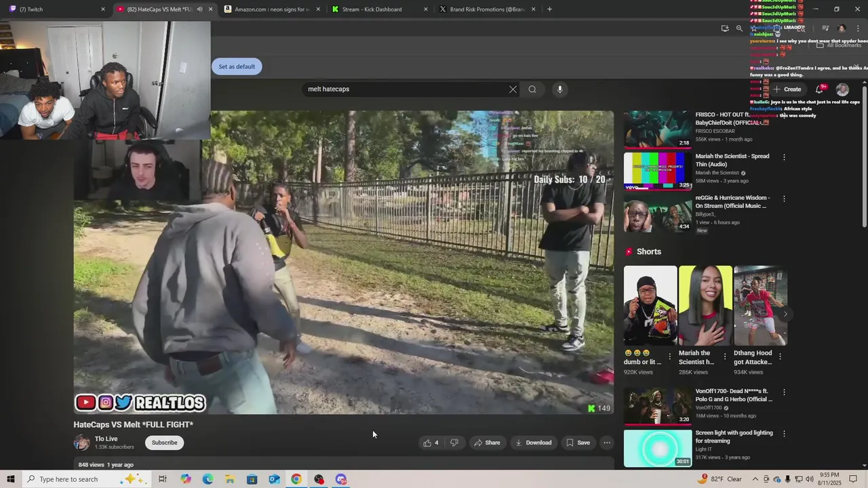This screenshot has width=868, height=488.
Task: Open options for reGGie & Hurricane Wisdom video
Action: point(785,199)
